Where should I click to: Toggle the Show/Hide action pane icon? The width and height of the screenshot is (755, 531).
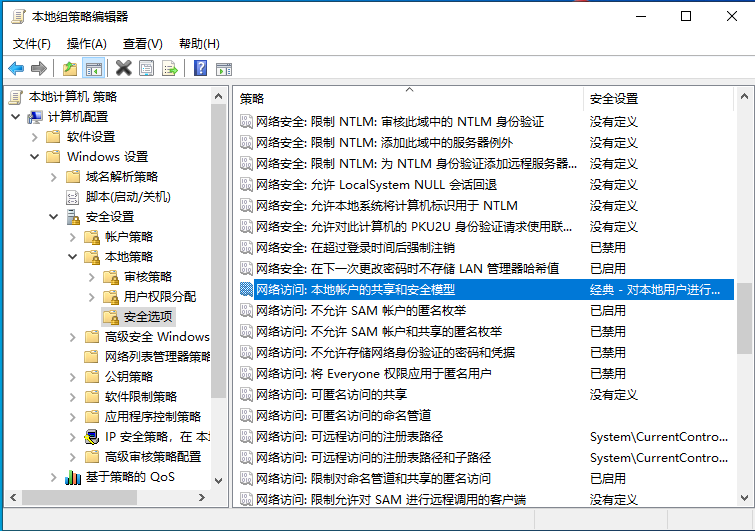[224, 68]
